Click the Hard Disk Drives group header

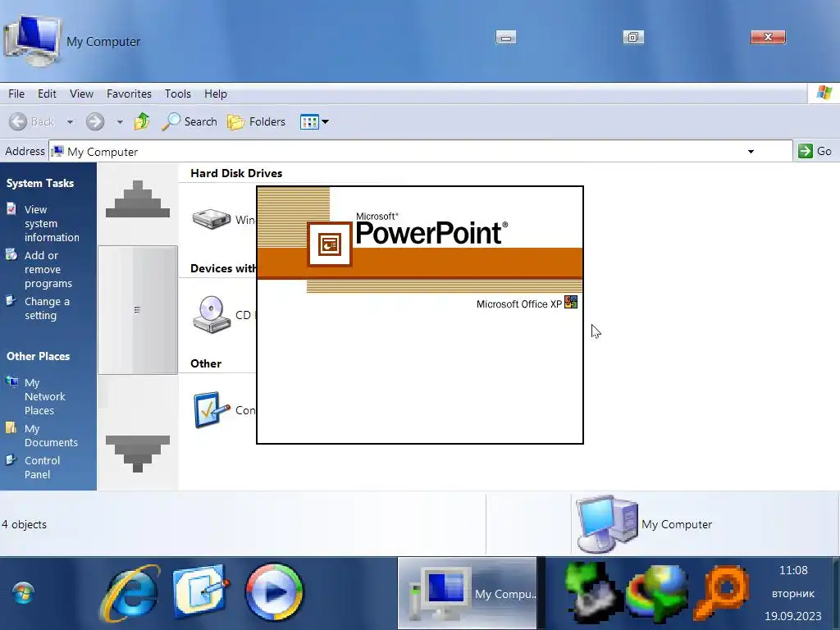click(x=236, y=173)
